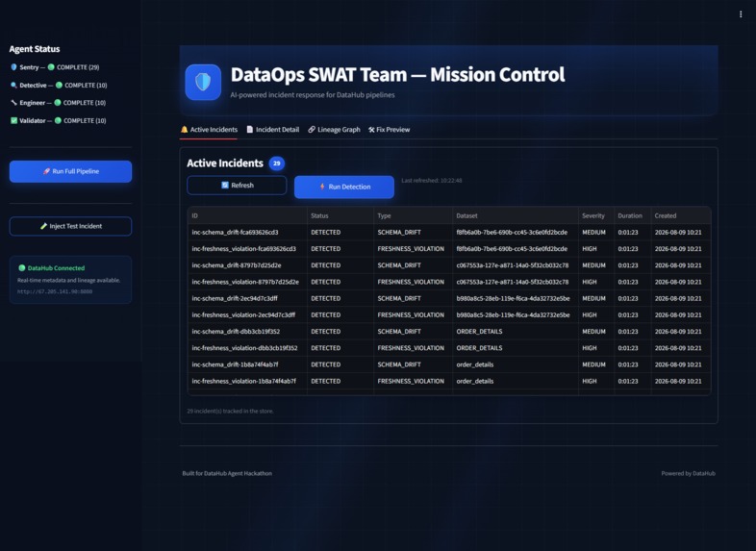
Task: Refresh the incidents list
Action: [x=237, y=186]
